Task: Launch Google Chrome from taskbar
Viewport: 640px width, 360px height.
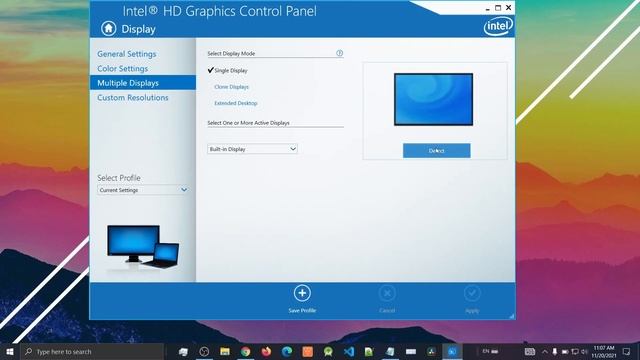Action: 245,351
